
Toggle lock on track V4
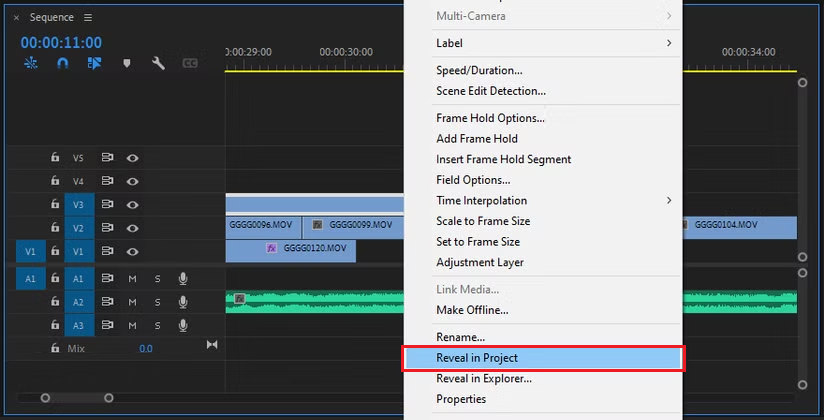point(55,181)
